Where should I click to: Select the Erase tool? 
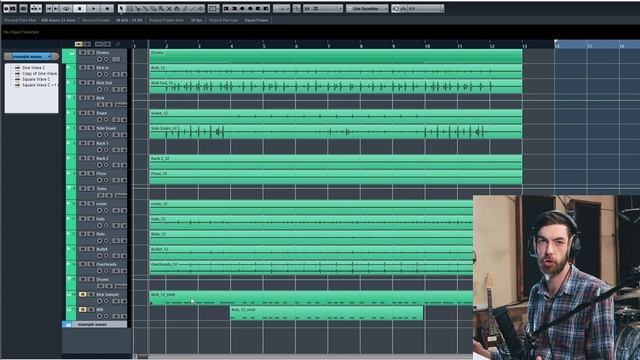click(153, 8)
